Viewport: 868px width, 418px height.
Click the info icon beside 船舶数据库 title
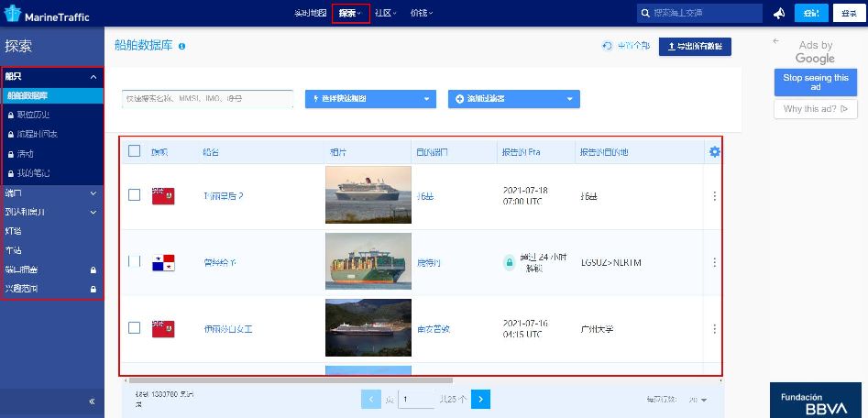pyautogui.click(x=181, y=46)
